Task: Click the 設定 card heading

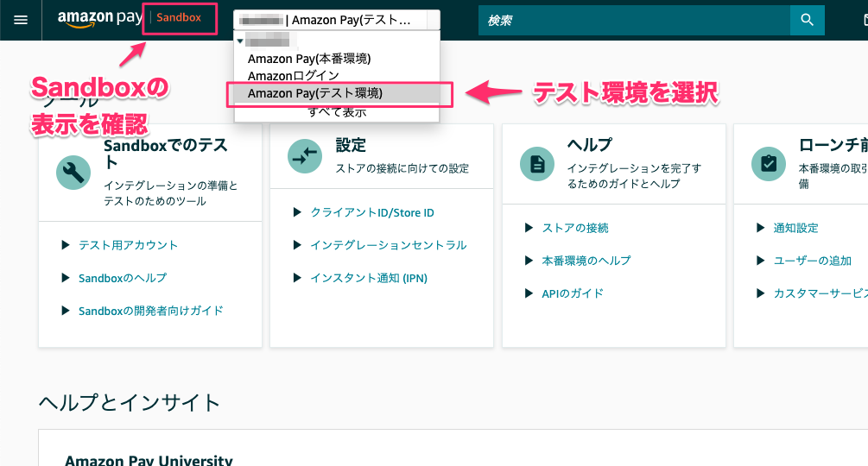Action: (x=351, y=145)
